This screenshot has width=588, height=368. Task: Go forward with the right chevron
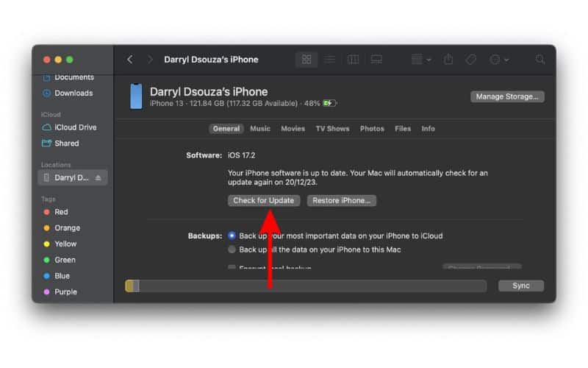pyautogui.click(x=150, y=60)
